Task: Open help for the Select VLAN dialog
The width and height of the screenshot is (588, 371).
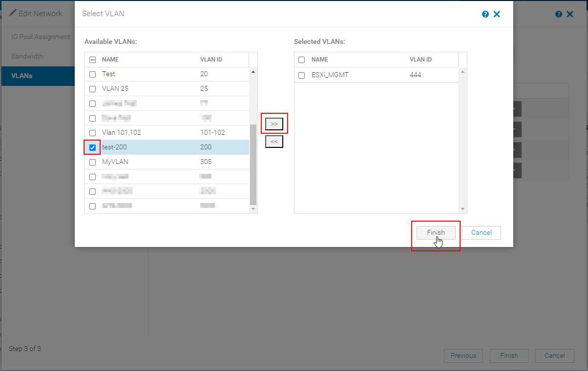Action: (x=485, y=14)
